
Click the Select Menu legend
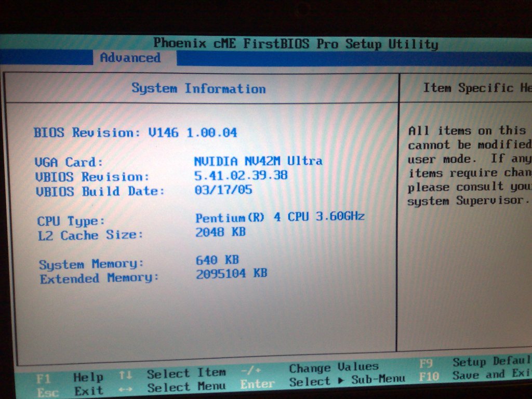[x=187, y=387]
